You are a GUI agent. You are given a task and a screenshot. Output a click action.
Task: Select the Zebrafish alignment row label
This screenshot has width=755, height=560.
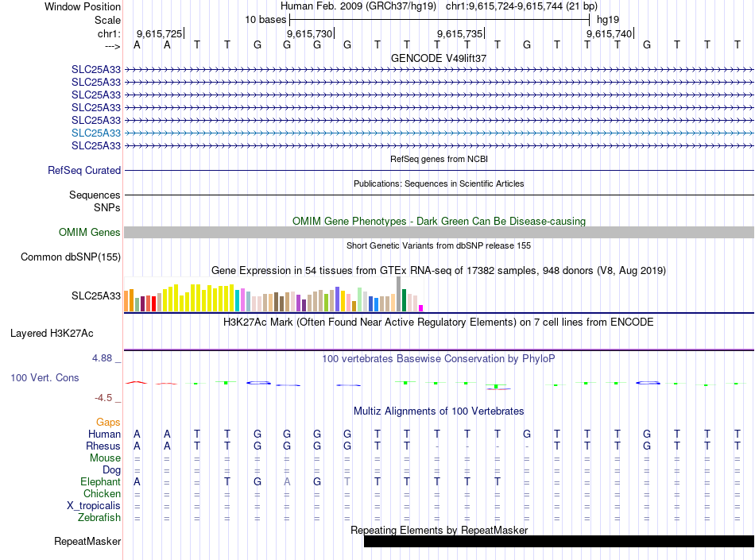(99, 517)
